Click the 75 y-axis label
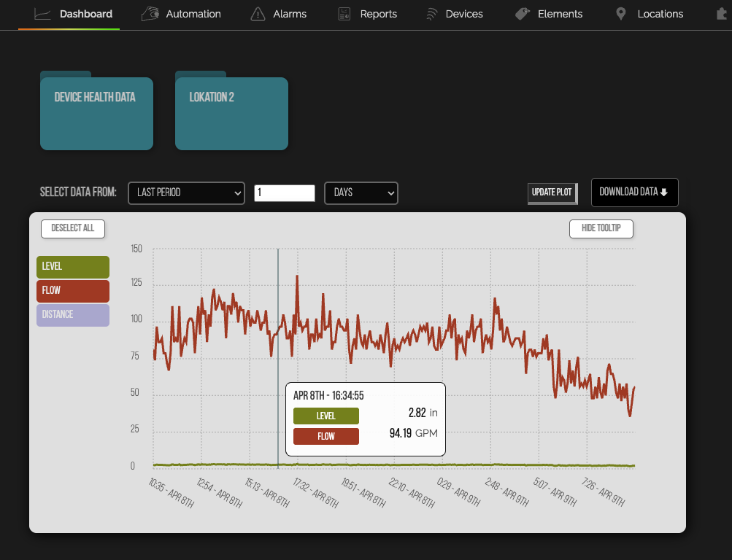Image resolution: width=732 pixels, height=560 pixels. click(x=135, y=357)
